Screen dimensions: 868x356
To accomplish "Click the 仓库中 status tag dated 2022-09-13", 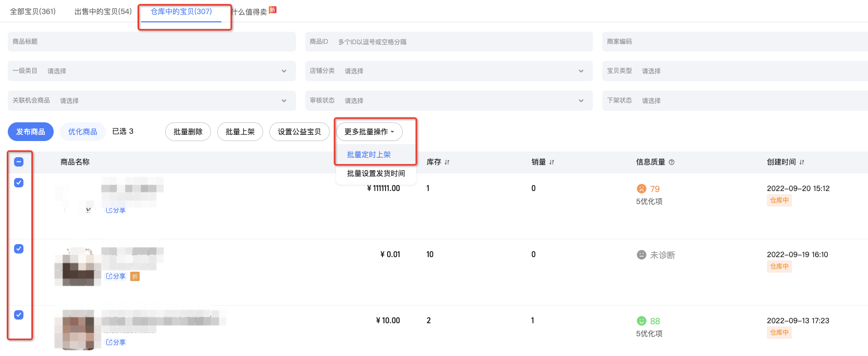I will [x=779, y=333].
